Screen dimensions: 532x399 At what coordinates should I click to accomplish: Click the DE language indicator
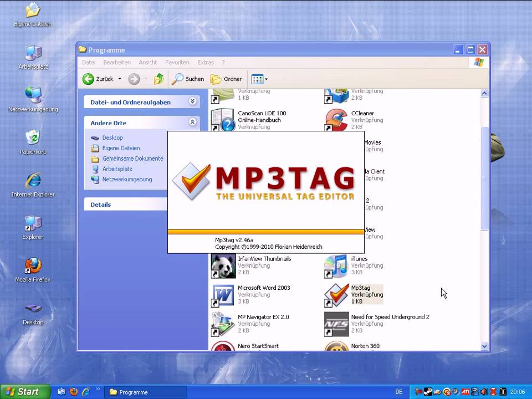click(x=399, y=392)
